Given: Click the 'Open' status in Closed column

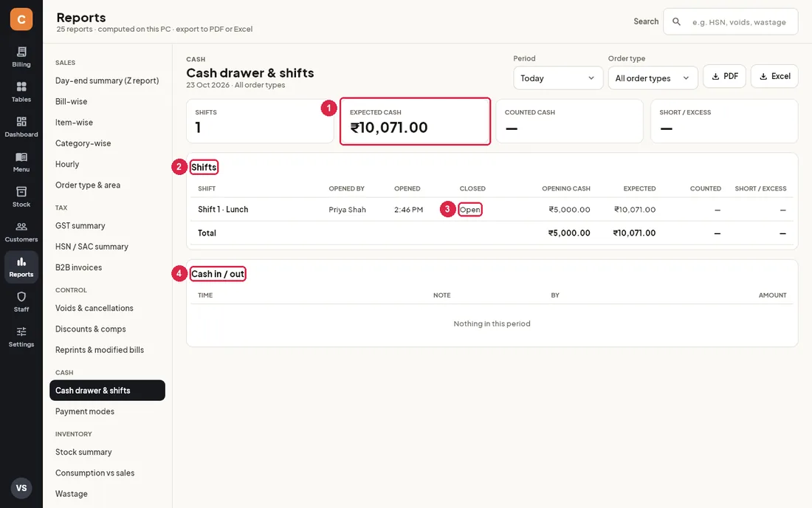Looking at the screenshot, I should [469, 210].
